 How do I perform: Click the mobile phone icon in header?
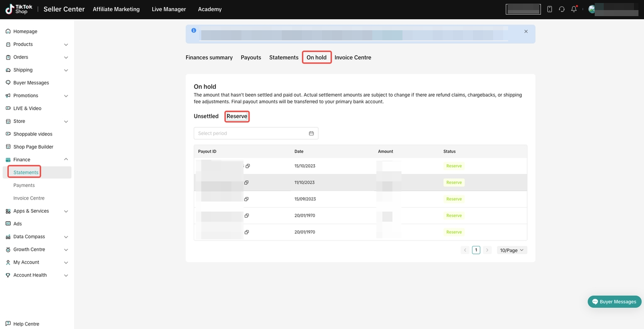549,9
